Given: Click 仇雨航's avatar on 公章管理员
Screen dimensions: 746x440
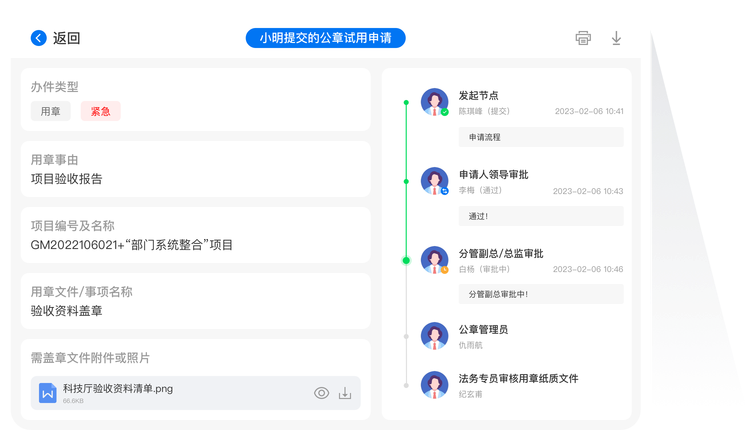Looking at the screenshot, I should [x=434, y=336].
